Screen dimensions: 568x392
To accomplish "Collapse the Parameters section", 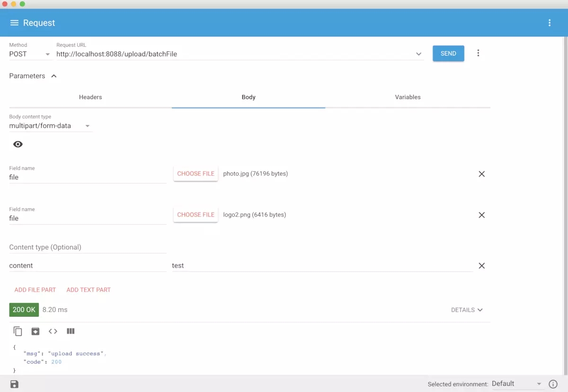I will coord(53,76).
